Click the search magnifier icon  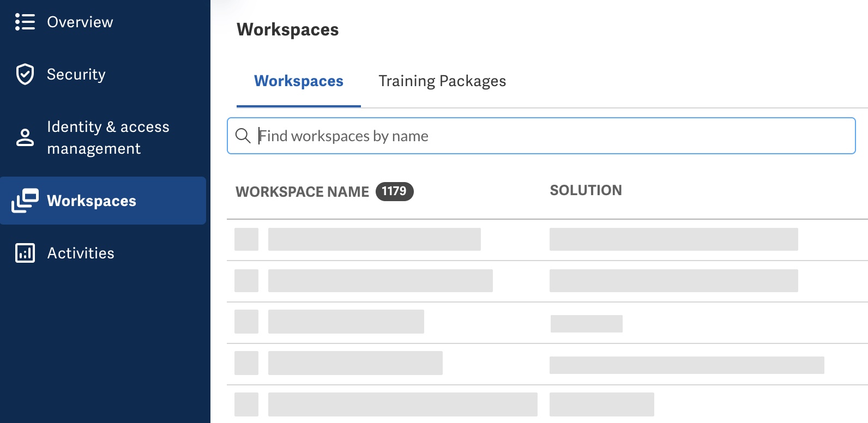(x=243, y=136)
